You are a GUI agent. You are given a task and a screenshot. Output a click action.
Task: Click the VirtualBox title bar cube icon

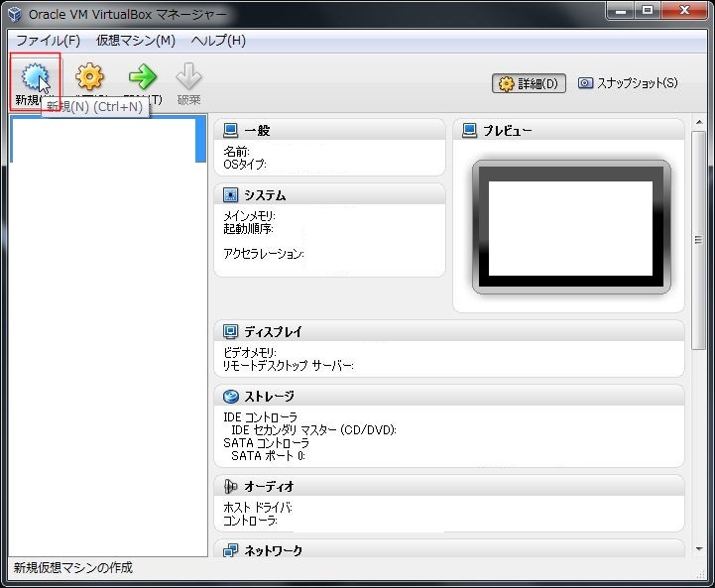click(x=15, y=14)
